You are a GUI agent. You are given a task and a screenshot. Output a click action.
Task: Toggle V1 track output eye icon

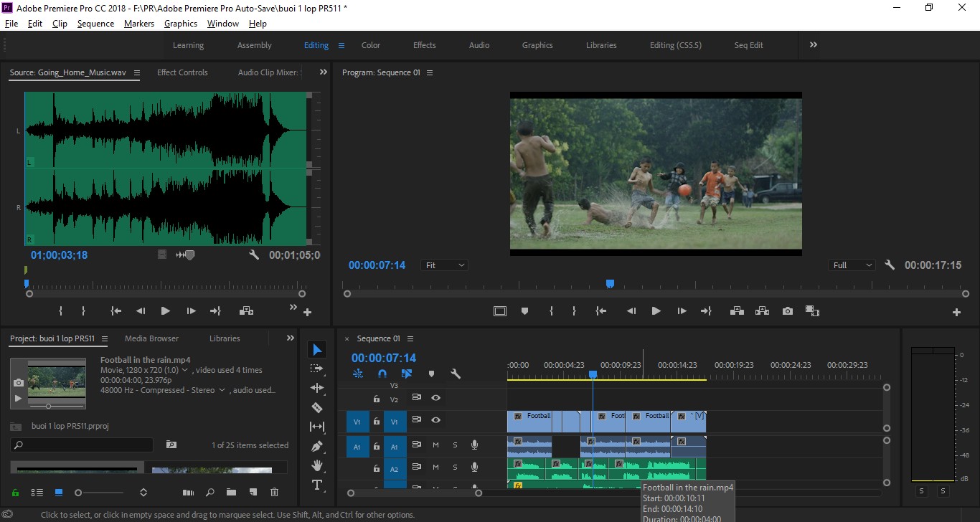pyautogui.click(x=435, y=419)
